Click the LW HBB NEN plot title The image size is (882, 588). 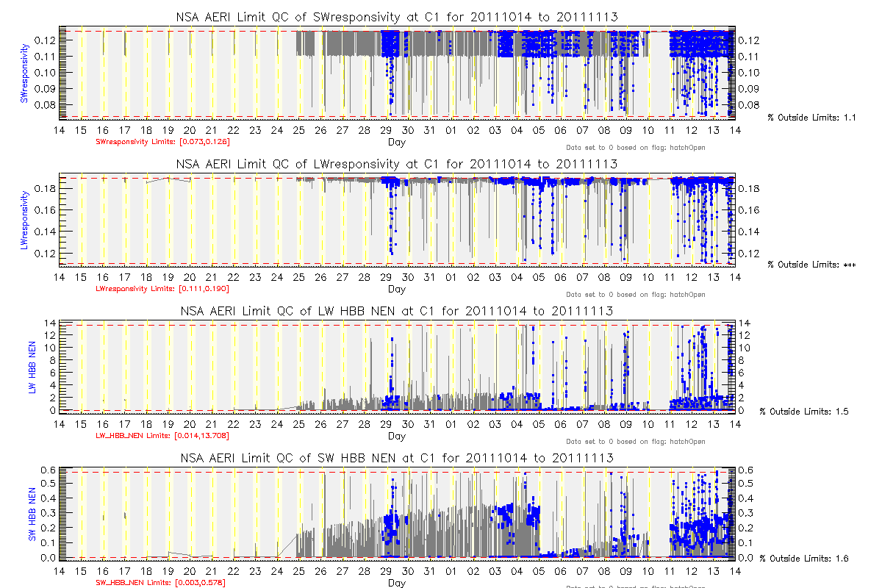396,311
